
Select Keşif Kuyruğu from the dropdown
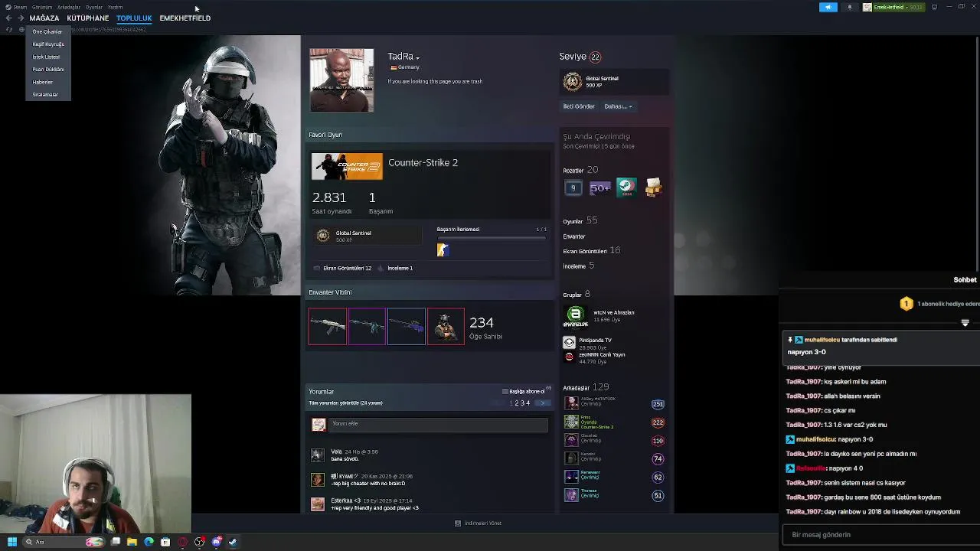48,44
